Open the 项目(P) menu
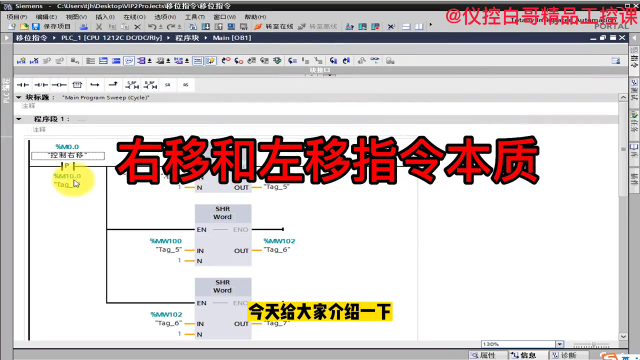640x360 pixels. tap(17, 17)
